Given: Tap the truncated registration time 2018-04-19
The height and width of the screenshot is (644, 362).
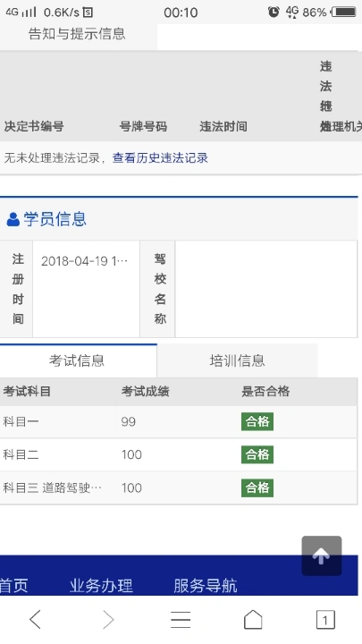Looking at the screenshot, I should (x=85, y=261).
